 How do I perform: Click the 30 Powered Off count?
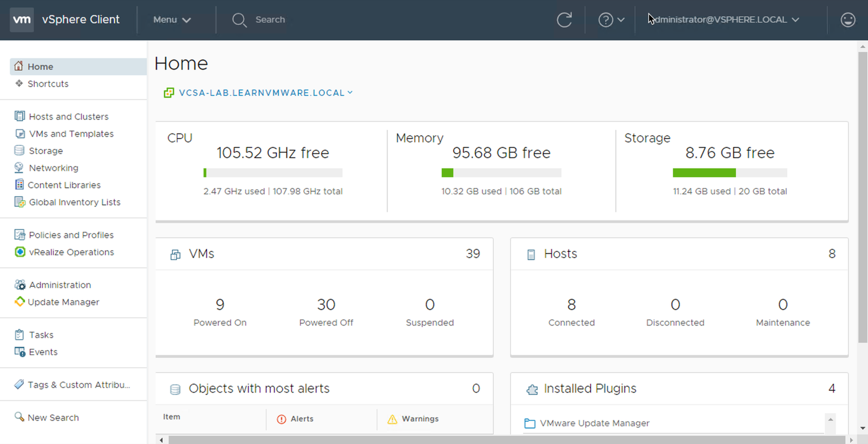click(326, 305)
